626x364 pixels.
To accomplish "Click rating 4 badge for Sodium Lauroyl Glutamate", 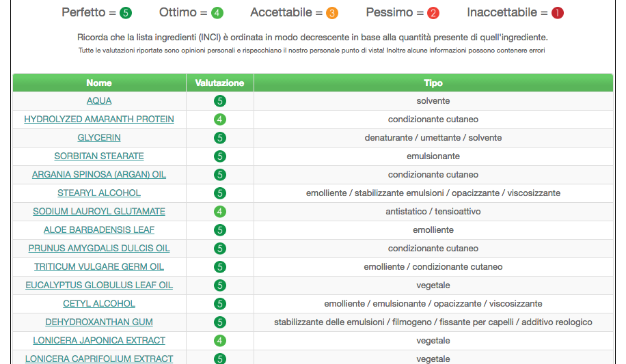I will (x=219, y=212).
